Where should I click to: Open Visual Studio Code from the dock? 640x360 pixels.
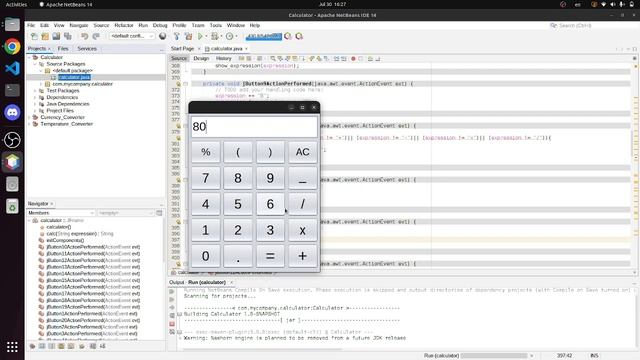tap(12, 68)
